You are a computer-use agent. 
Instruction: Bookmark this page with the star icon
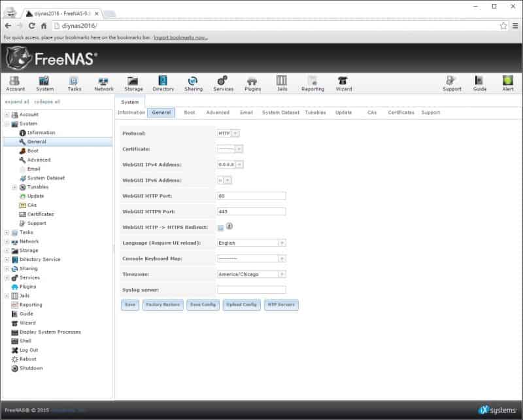(x=503, y=26)
